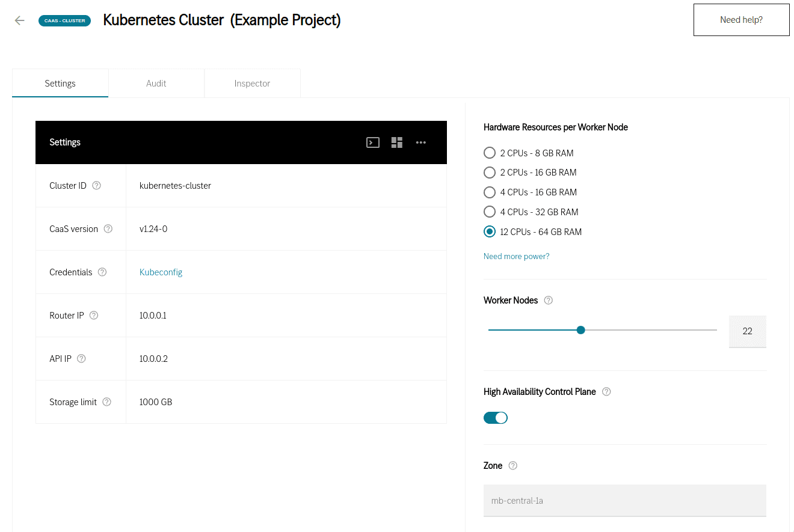794x532 pixels.
Task: Open the High Availability Control Plane help icon
Action: coord(606,391)
